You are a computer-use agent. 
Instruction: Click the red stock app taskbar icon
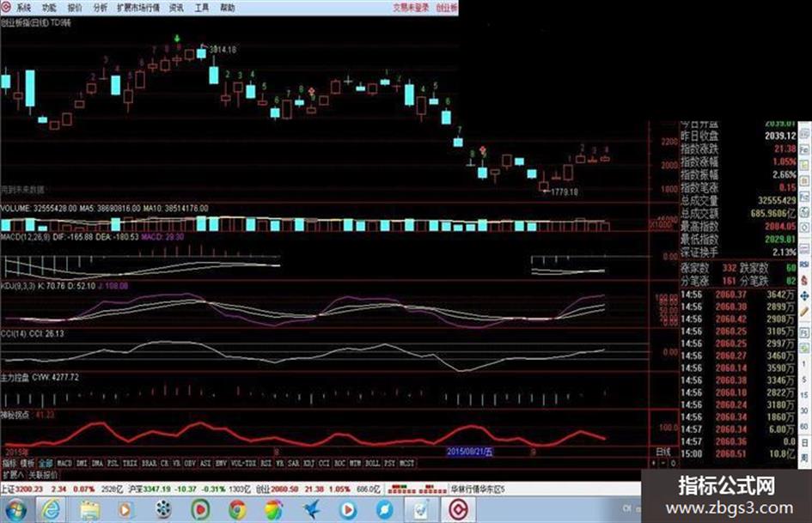[x=458, y=510]
